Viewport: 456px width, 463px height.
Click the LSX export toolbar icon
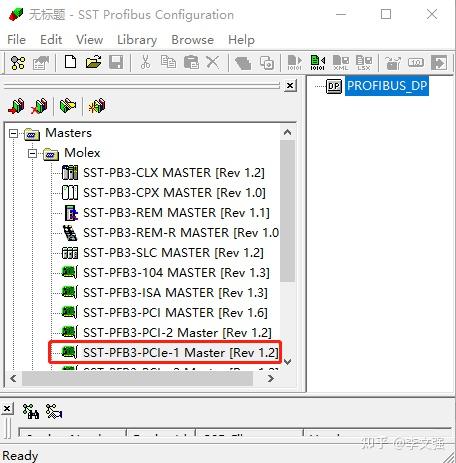point(364,62)
